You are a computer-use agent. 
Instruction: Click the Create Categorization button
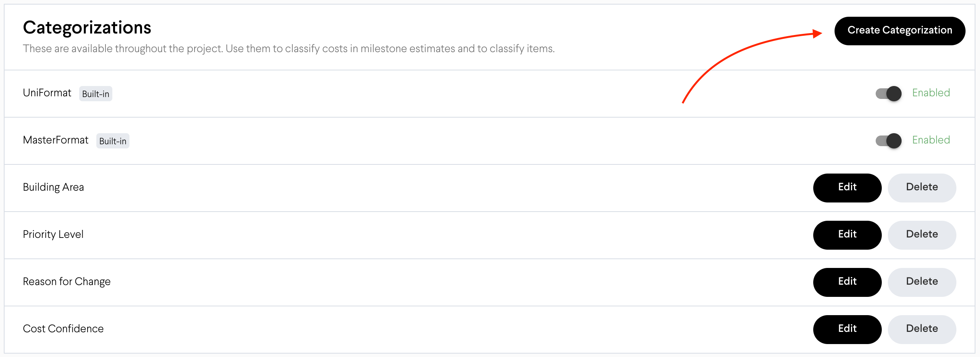(899, 30)
